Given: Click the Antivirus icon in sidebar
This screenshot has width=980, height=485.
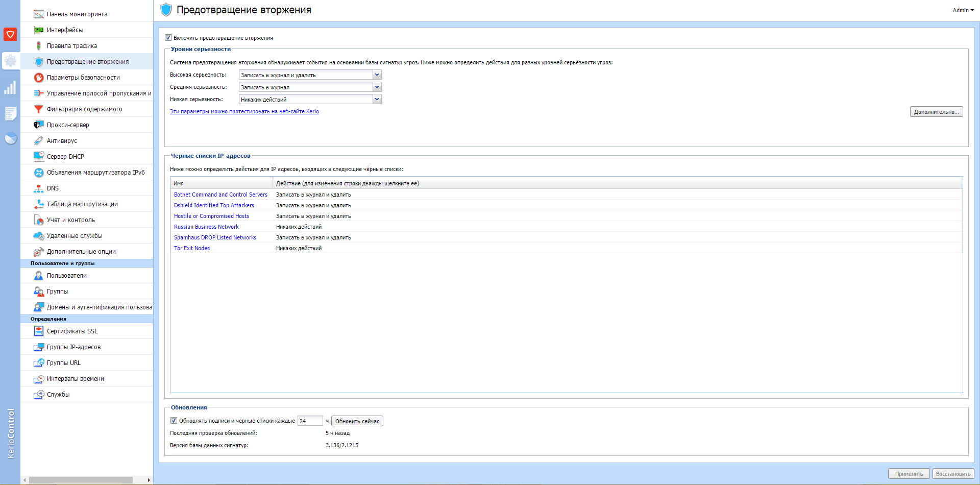Looking at the screenshot, I should [x=38, y=141].
